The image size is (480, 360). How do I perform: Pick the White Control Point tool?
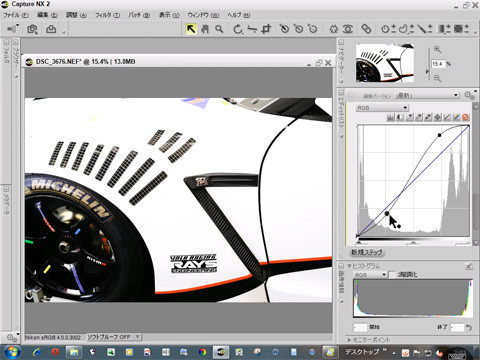(313, 29)
